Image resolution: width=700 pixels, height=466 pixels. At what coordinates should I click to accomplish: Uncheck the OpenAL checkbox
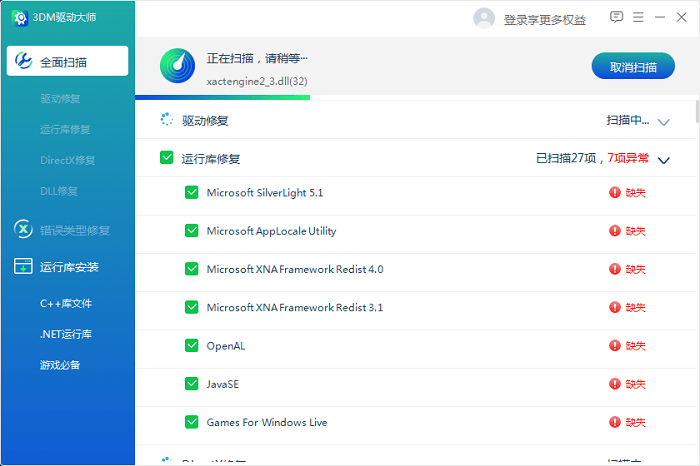tap(192, 345)
